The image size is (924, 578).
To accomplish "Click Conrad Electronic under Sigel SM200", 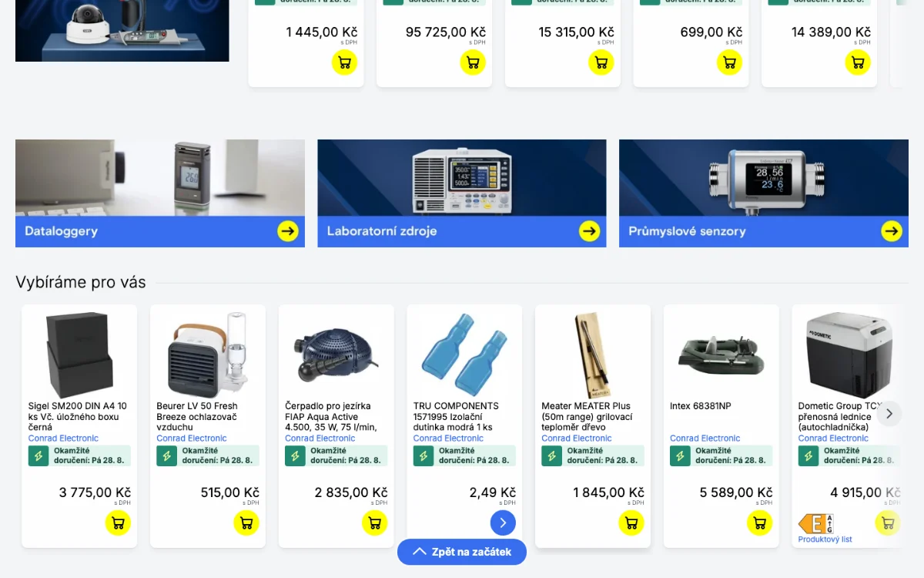I will click(64, 439).
